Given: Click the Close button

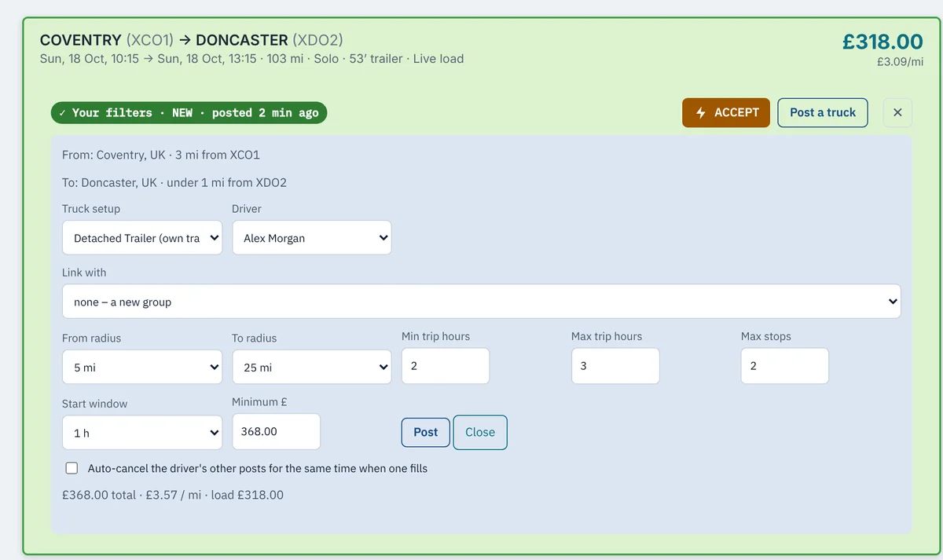Looking at the screenshot, I should (480, 432).
